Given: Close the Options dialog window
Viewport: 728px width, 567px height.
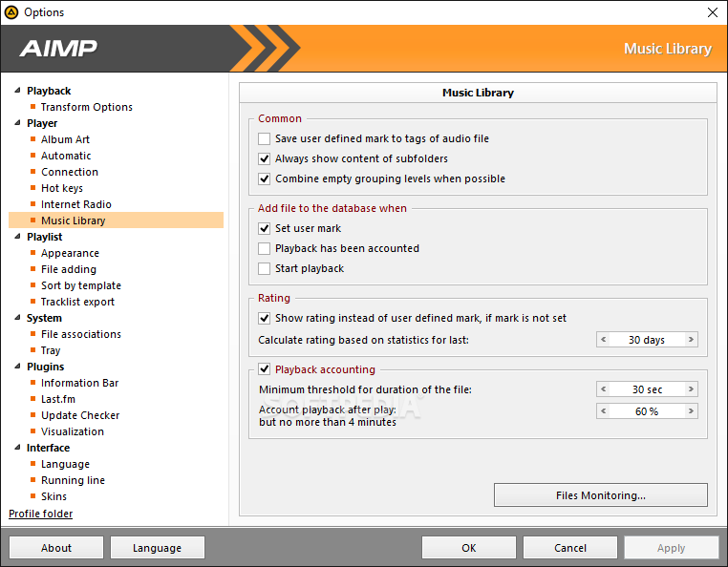Looking at the screenshot, I should click(x=713, y=12).
